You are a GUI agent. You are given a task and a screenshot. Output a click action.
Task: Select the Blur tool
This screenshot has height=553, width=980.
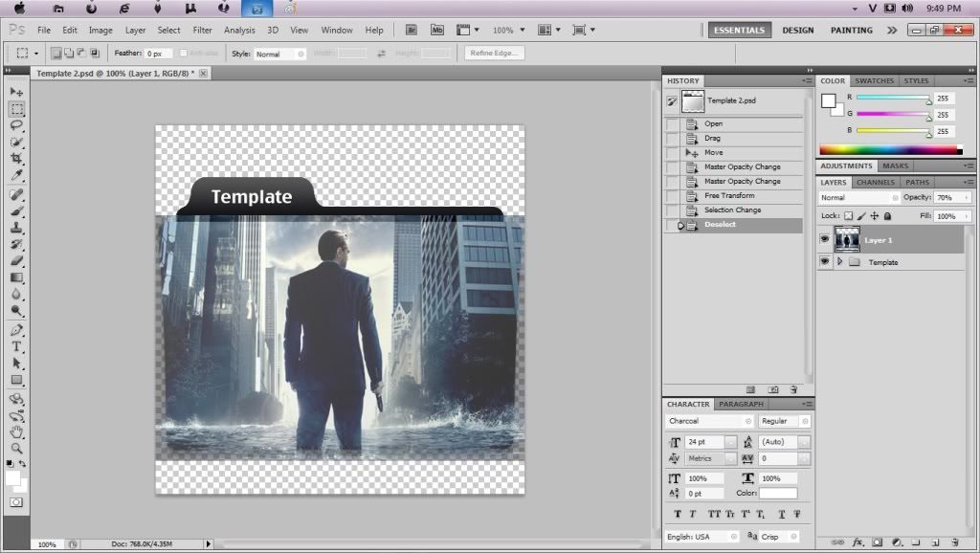point(16,294)
